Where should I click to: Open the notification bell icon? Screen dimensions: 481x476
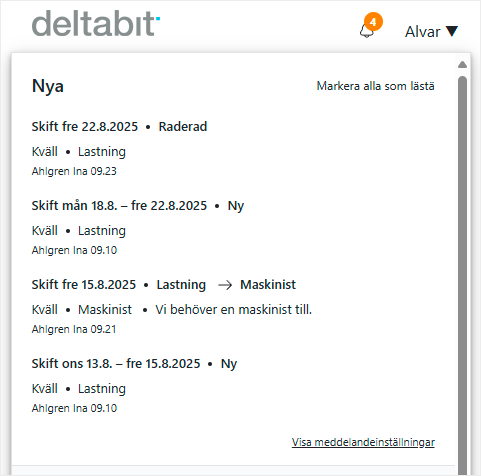point(367,31)
